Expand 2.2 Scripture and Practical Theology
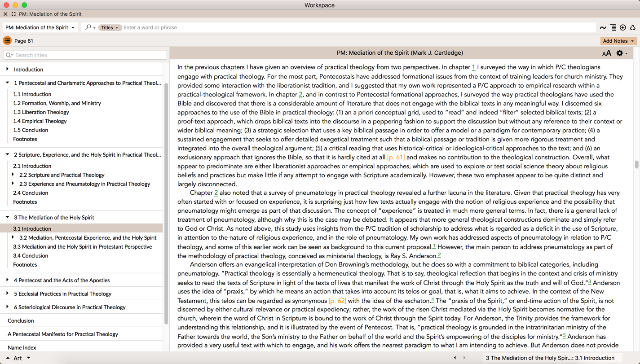 point(13,175)
